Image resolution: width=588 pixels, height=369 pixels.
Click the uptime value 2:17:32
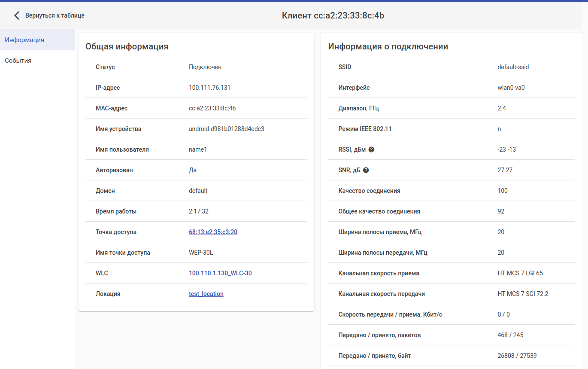click(199, 211)
